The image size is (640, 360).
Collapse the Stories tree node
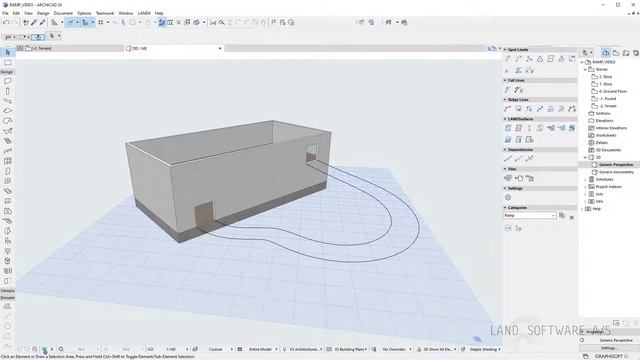pyautogui.click(x=585, y=69)
